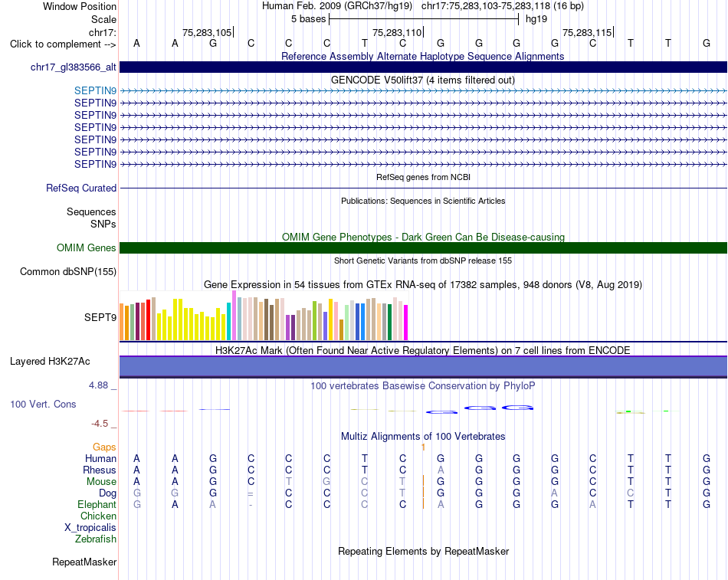The height and width of the screenshot is (580, 728).
Task: Click the 4.88 PhyloP upper scale value
Action: tap(98, 385)
